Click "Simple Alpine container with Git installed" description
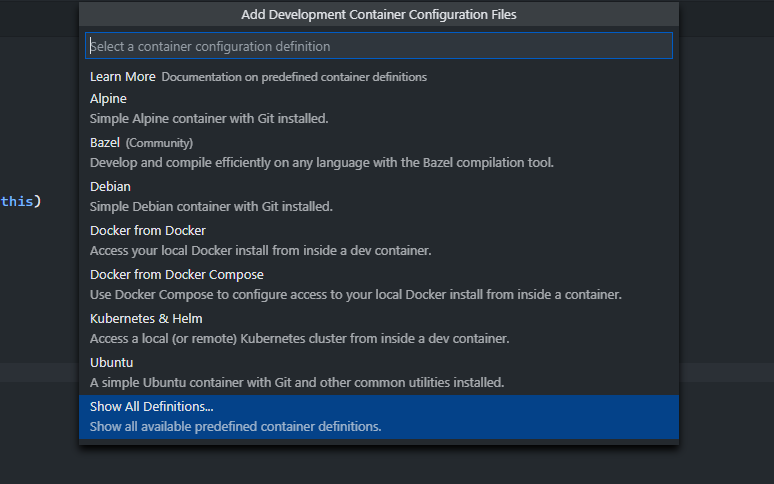This screenshot has width=774, height=484. [x=209, y=118]
